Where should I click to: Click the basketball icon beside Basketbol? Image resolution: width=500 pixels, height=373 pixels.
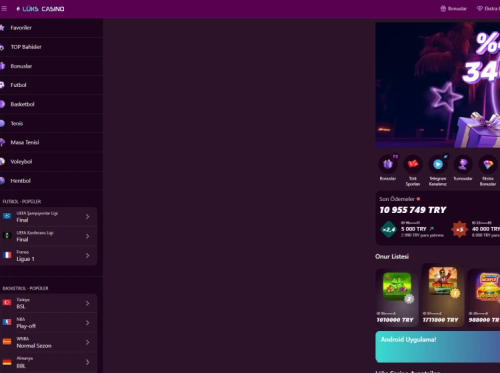(2, 104)
